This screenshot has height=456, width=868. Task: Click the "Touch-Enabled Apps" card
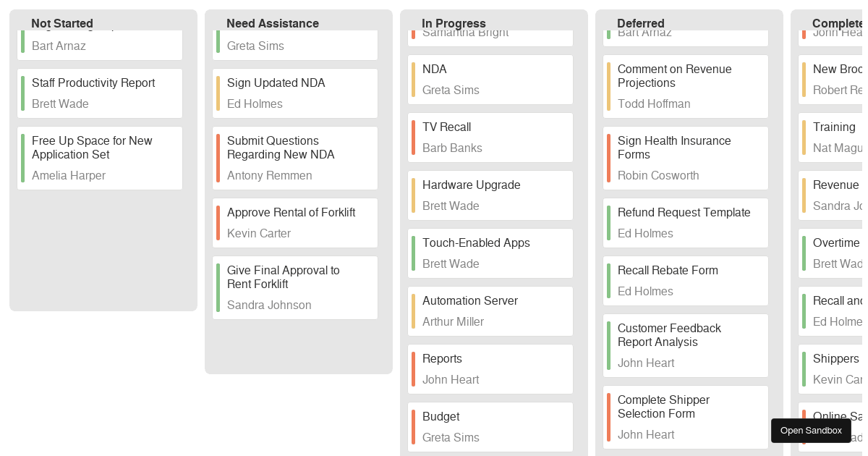pyautogui.click(x=490, y=253)
